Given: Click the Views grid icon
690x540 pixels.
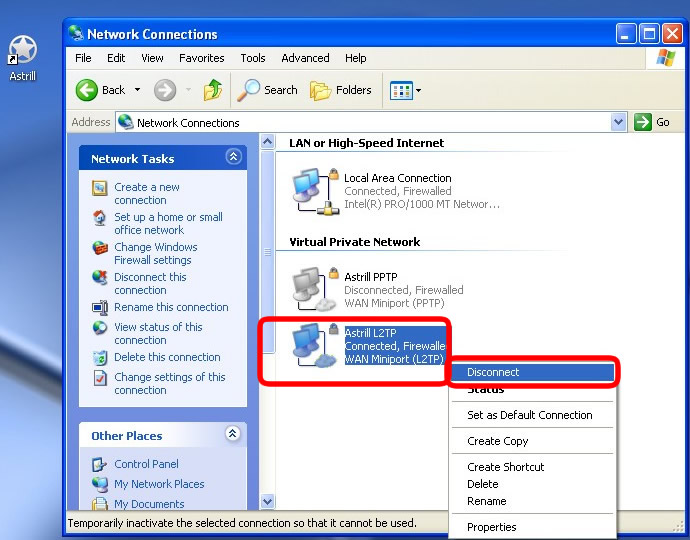Looking at the screenshot, I should [401, 91].
